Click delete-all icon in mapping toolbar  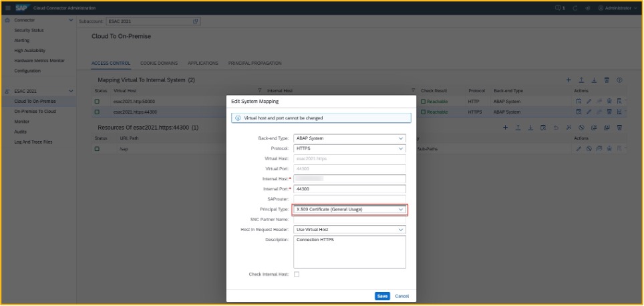[607, 80]
